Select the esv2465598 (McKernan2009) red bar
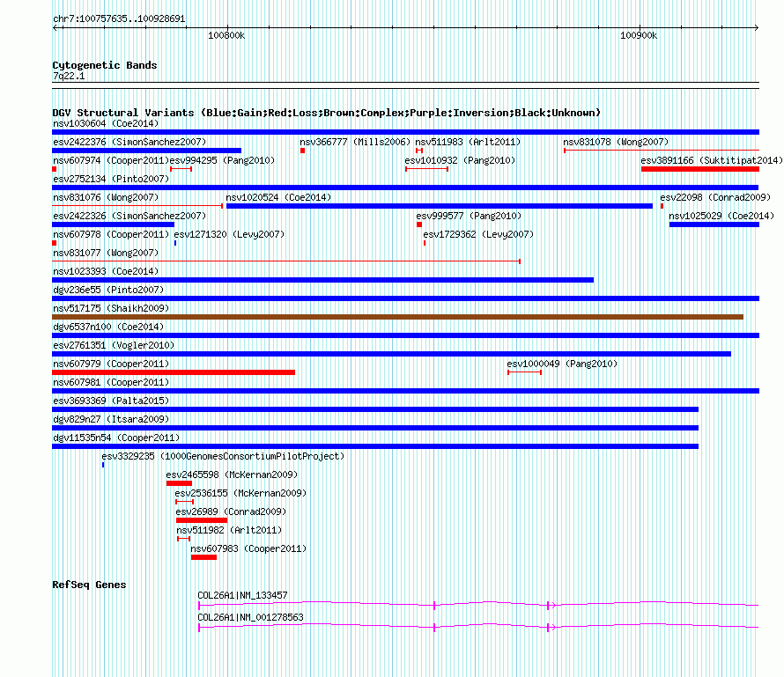 click(x=179, y=483)
